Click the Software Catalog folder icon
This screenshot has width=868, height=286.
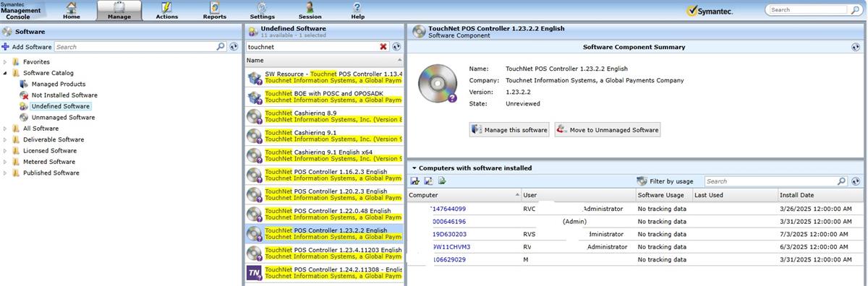click(x=16, y=73)
